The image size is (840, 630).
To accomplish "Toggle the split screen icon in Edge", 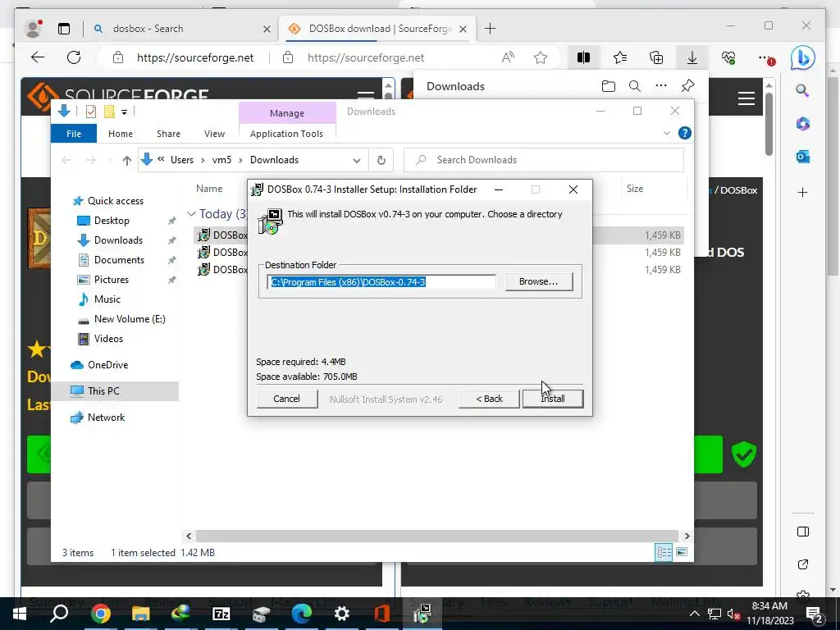I will coord(583,57).
